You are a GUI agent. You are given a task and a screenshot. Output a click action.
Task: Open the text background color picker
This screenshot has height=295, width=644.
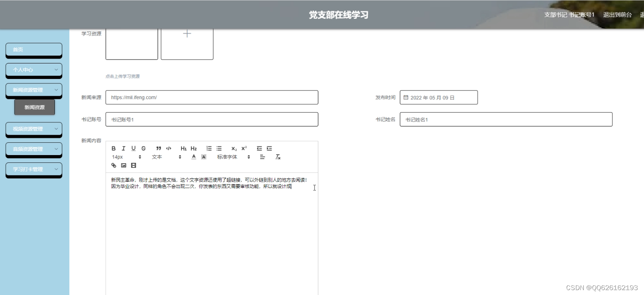(x=204, y=157)
